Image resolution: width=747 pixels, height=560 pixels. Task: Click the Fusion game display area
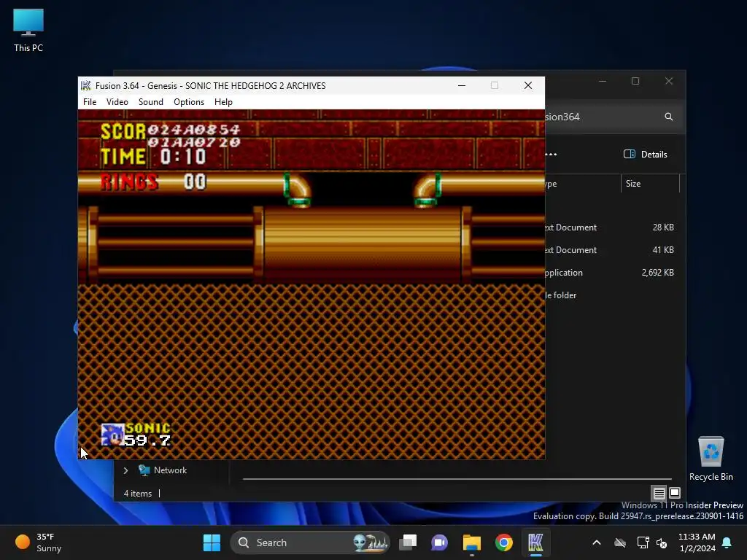click(x=311, y=284)
